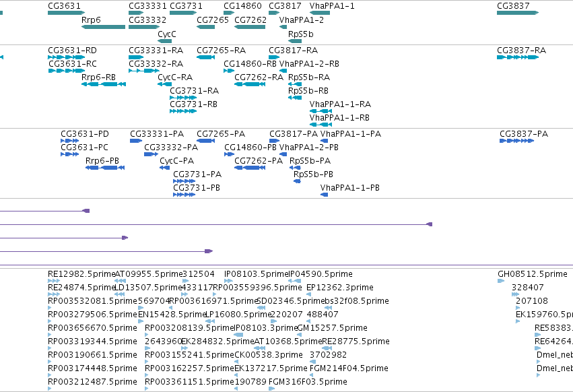Viewport: 573px width, 392px height.
Task: Select the CG3631-PC protein glyph
Action: coord(70,154)
